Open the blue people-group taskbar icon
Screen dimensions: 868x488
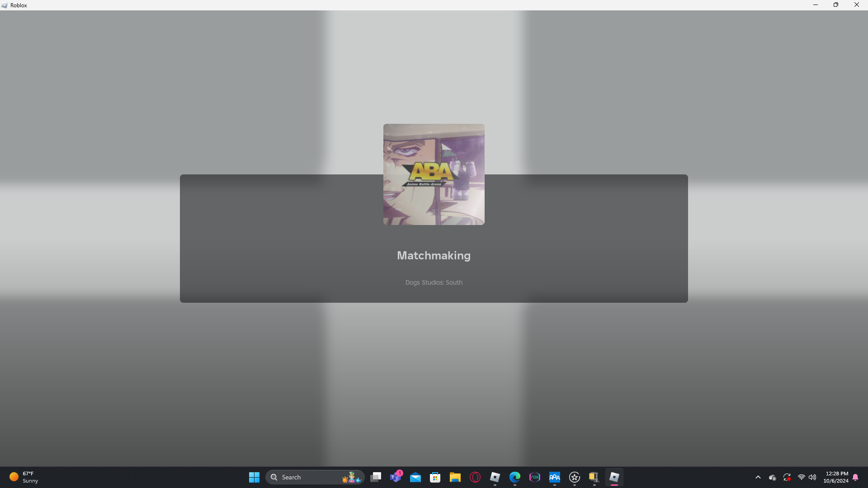(x=554, y=477)
